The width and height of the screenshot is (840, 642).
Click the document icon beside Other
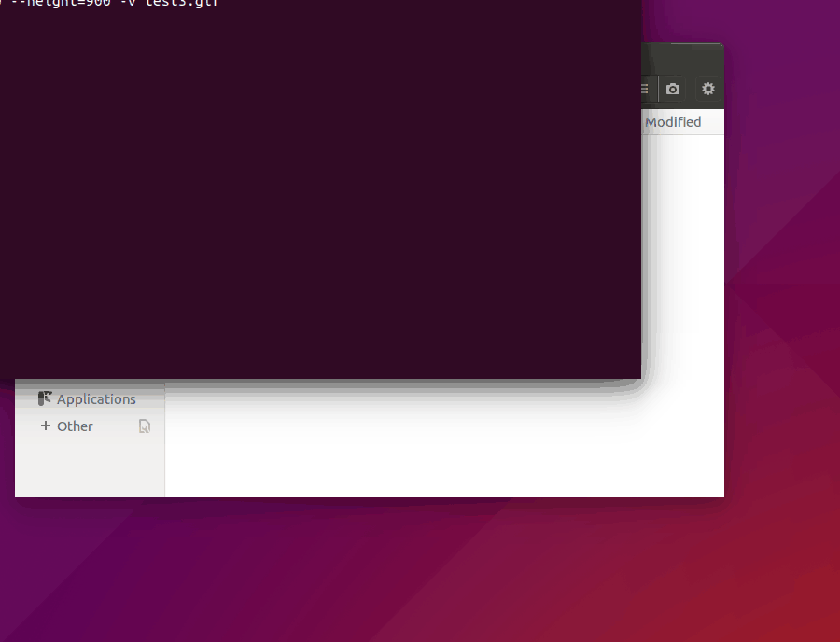click(x=145, y=426)
